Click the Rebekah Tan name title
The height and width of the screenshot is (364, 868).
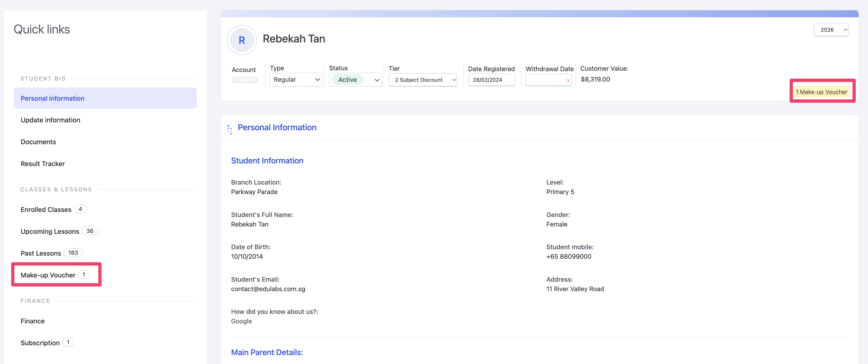click(x=294, y=39)
